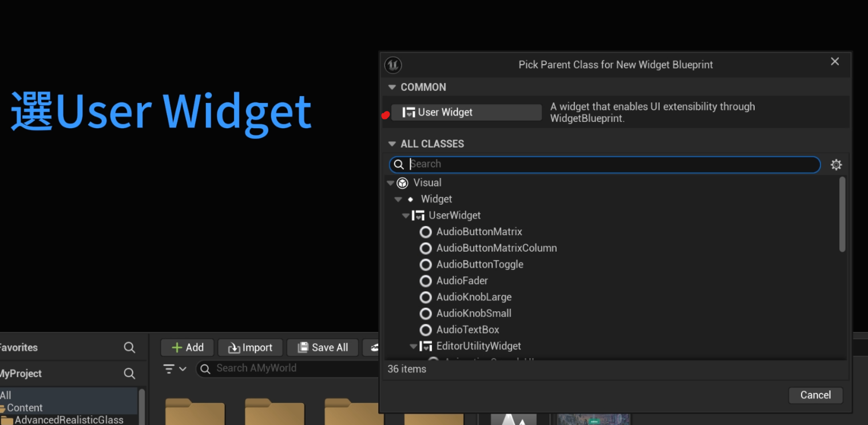Click the Unreal Engine logo in dialog title
The width and height of the screenshot is (868, 425).
(x=393, y=65)
